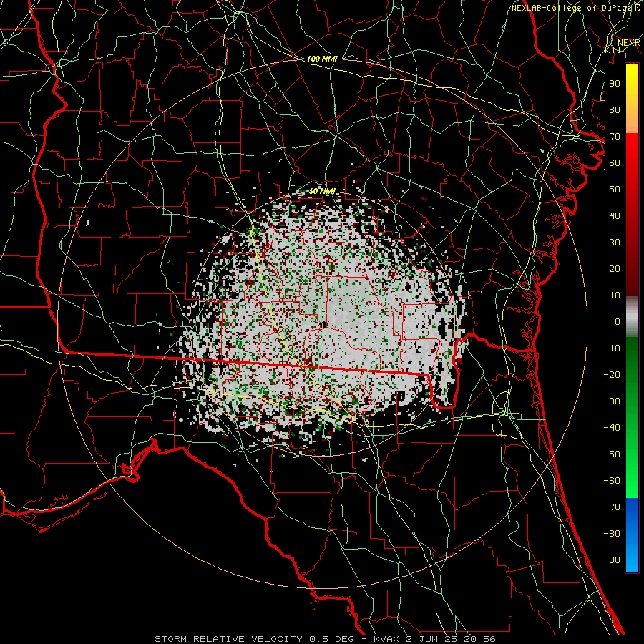
Task: Click the "KVAX" station ID in caption
Action: pyautogui.click(x=386, y=639)
